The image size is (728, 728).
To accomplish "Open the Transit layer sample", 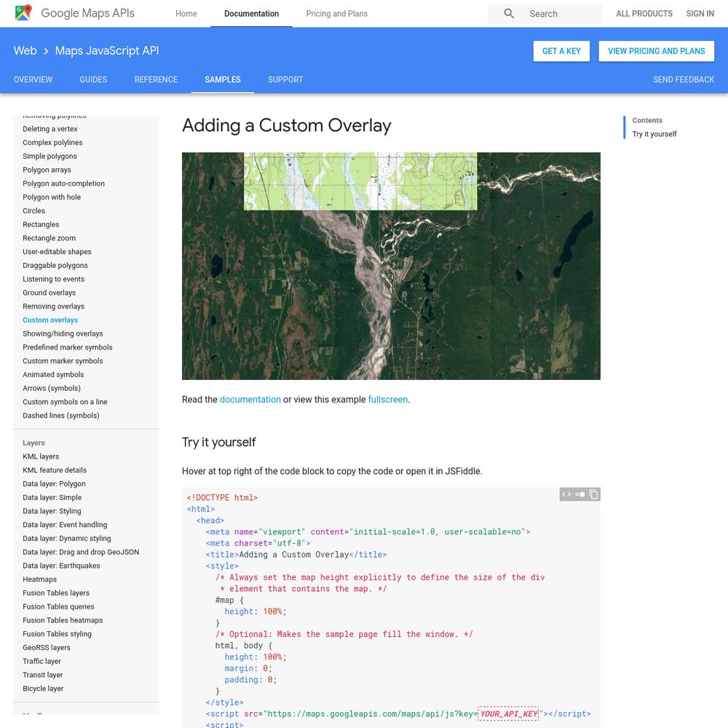I will click(x=43, y=675).
